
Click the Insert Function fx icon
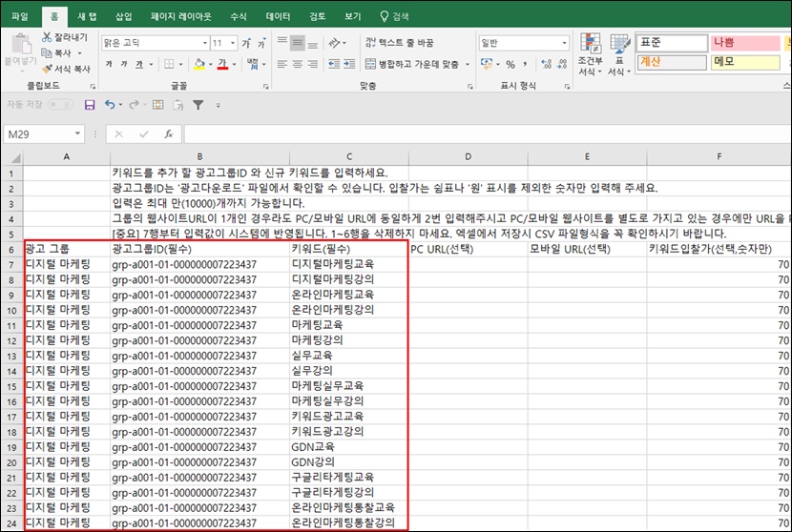[x=169, y=133]
